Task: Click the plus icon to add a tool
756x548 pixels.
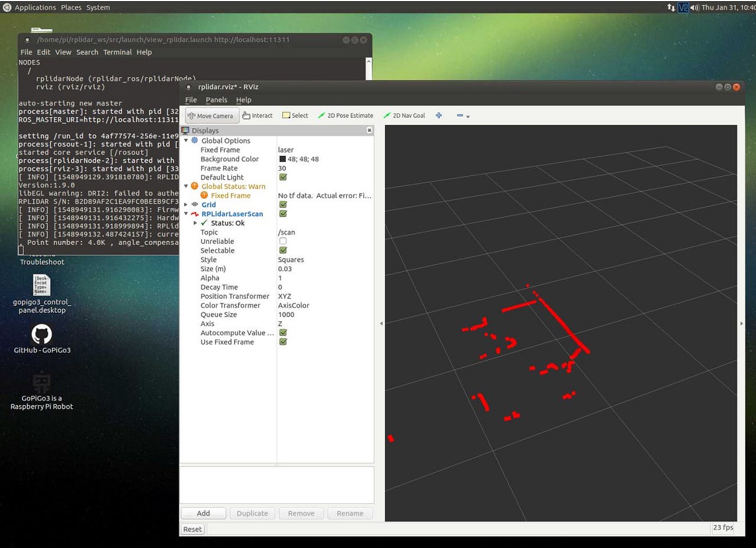Action: pos(439,115)
